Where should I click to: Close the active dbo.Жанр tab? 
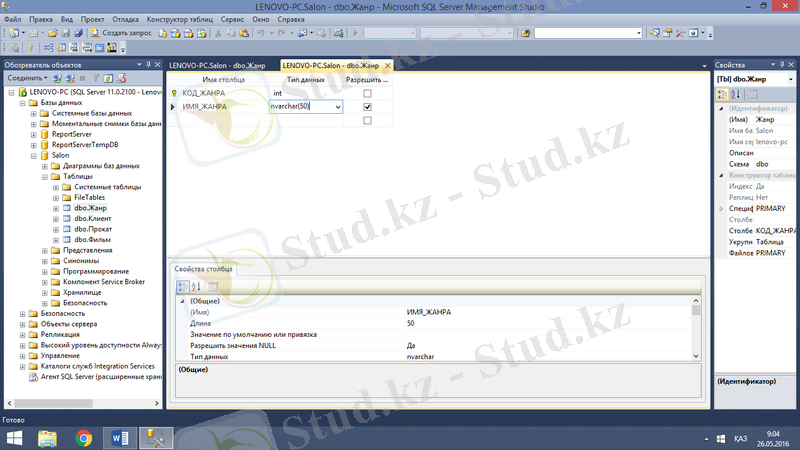(388, 65)
